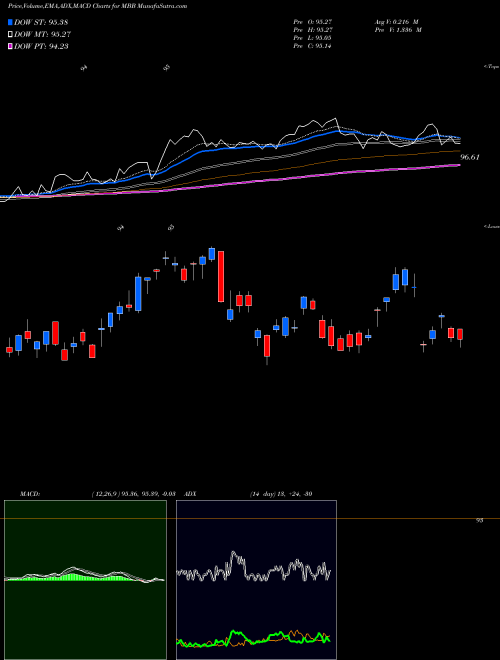Select the 'DOW MT: 95.27' legend text
500x660 pixels.
point(43,35)
